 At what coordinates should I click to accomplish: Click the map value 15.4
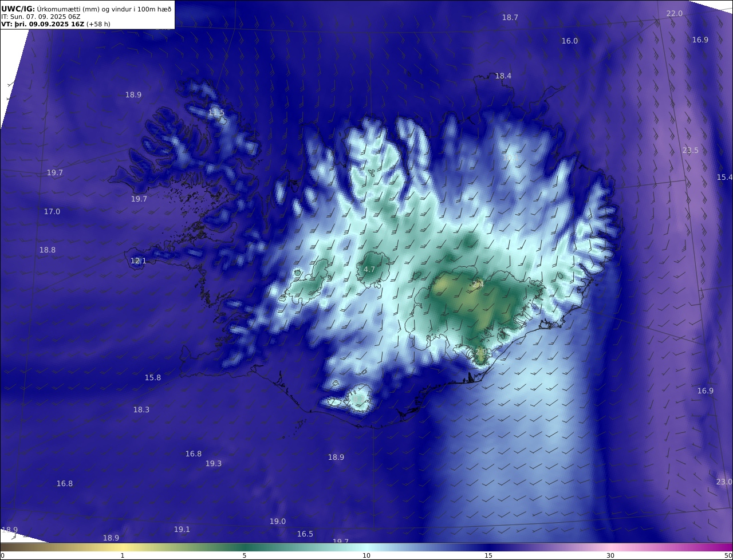coord(725,178)
